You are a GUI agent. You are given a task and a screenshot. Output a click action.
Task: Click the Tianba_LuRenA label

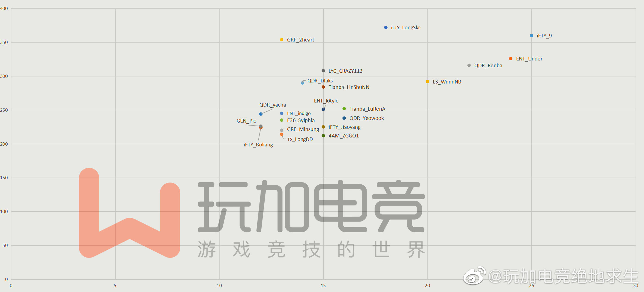pyautogui.click(x=367, y=109)
